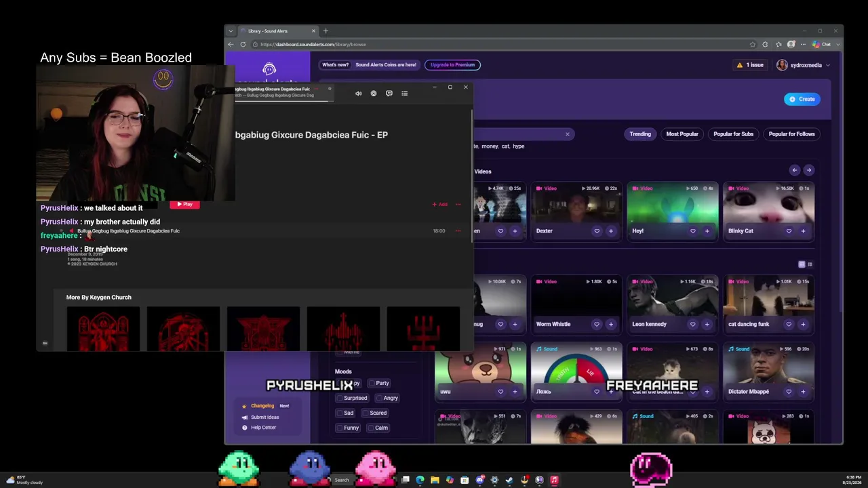Switch to the Library - Sound Alerts browser tab
Viewport: 868px width, 488px height.
(278, 30)
